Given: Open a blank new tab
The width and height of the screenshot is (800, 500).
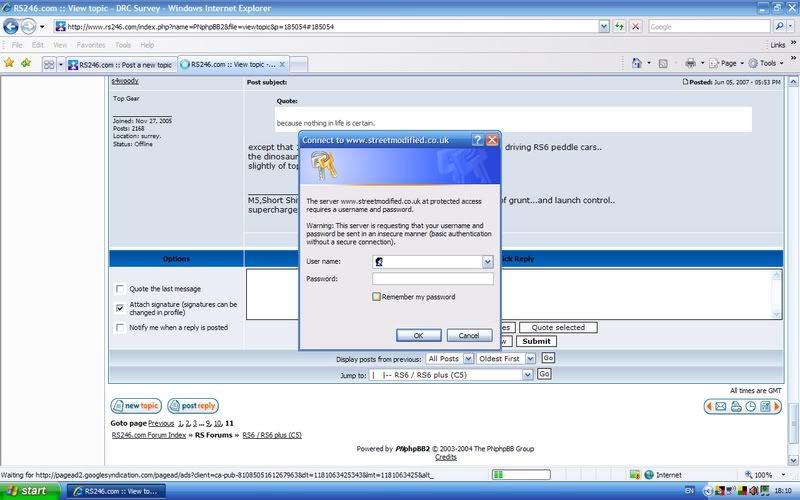Looking at the screenshot, I should point(298,64).
